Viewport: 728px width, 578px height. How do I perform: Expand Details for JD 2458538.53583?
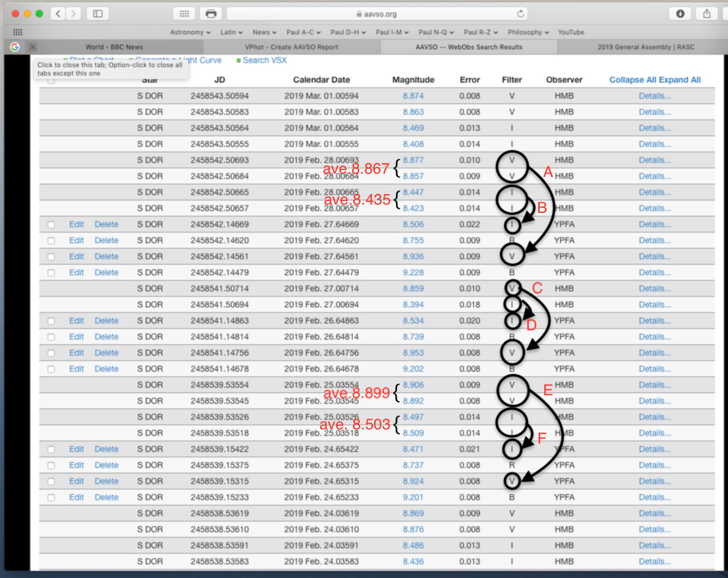[x=655, y=562]
